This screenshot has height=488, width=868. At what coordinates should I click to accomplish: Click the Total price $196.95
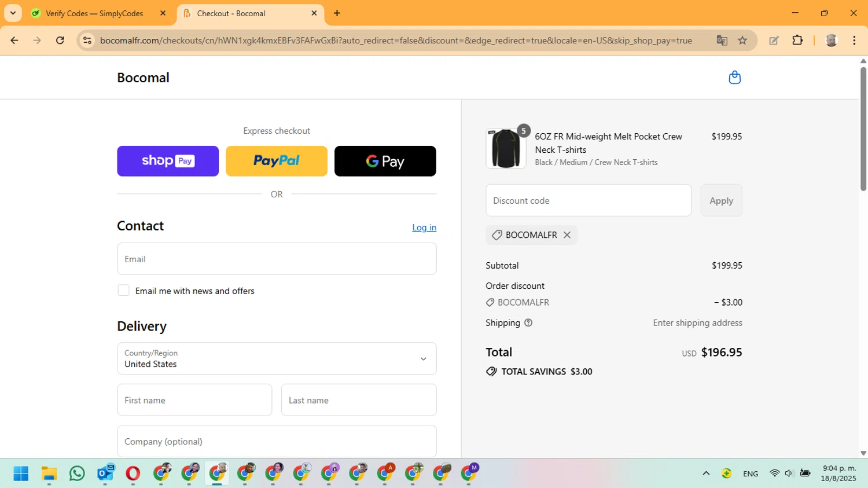[x=722, y=352]
